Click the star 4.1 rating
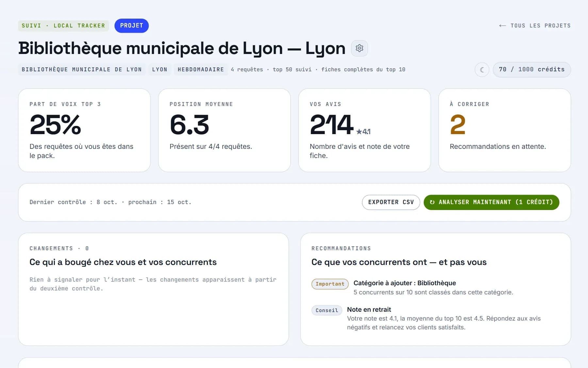This screenshot has height=368, width=588. [363, 131]
